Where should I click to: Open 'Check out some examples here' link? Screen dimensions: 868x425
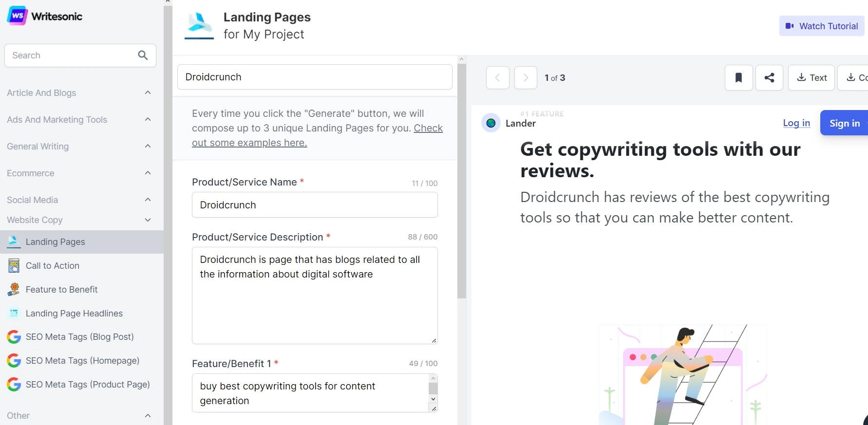coord(317,135)
